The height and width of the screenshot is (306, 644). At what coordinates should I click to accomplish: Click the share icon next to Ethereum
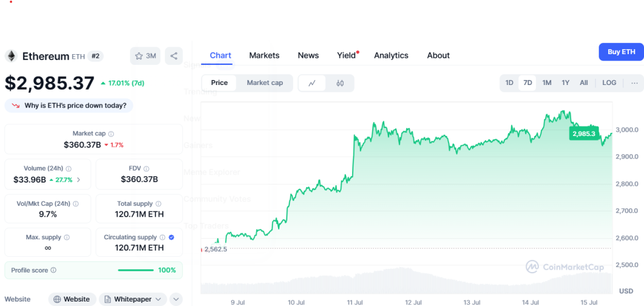coord(174,56)
